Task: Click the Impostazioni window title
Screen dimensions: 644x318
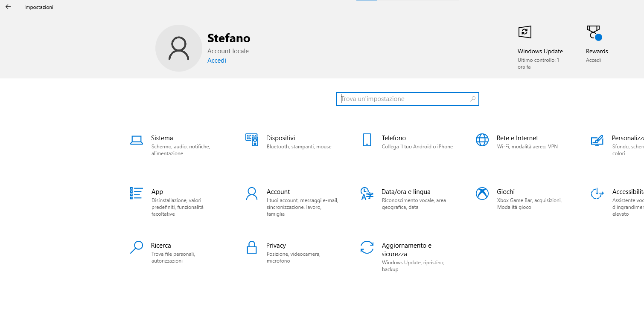Action: click(x=39, y=7)
